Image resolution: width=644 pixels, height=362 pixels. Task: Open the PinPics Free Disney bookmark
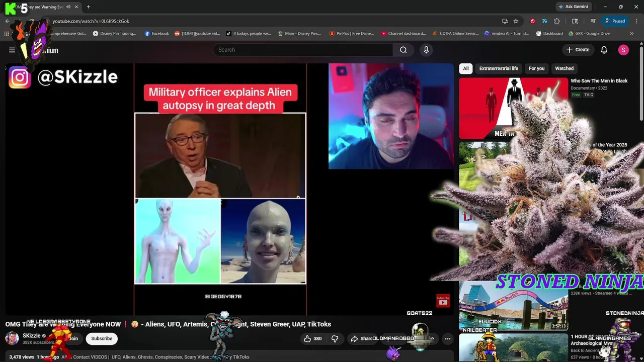coord(352,34)
